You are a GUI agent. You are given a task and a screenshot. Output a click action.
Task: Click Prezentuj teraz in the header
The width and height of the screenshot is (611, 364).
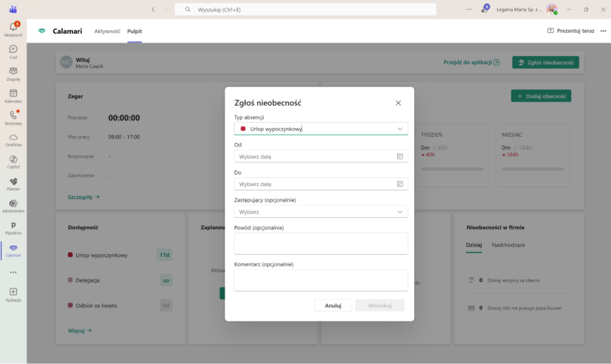(571, 31)
